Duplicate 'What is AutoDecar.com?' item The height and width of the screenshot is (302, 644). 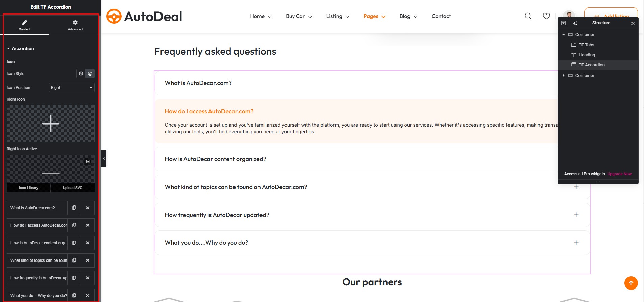74,208
